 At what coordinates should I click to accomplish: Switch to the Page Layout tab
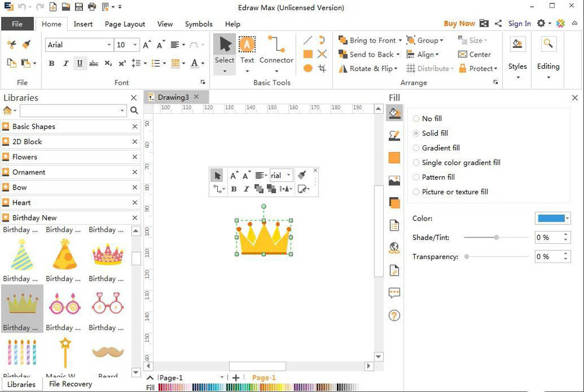[x=125, y=24]
